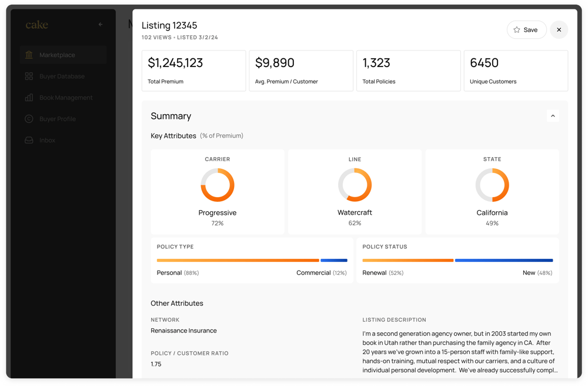Click the New segment of the Policy Status bar

(x=504, y=259)
